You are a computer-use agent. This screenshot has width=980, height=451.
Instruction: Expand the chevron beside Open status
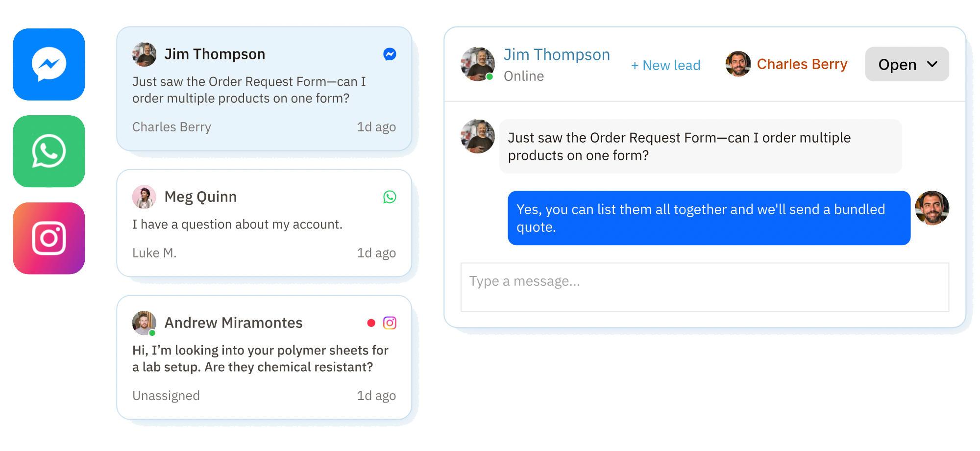932,64
